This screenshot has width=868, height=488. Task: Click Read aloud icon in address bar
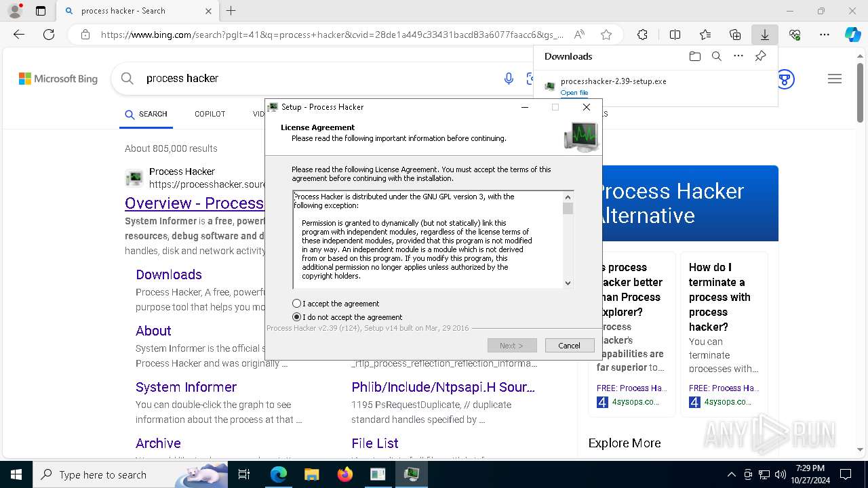(579, 35)
